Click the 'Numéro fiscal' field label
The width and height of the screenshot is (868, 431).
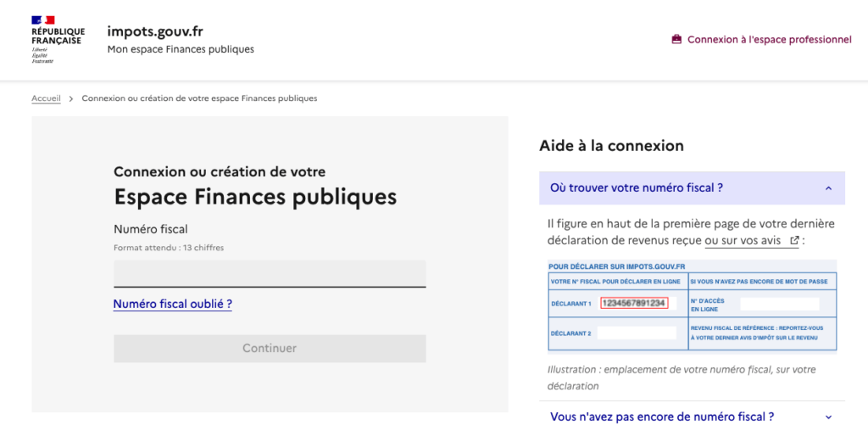coord(151,229)
